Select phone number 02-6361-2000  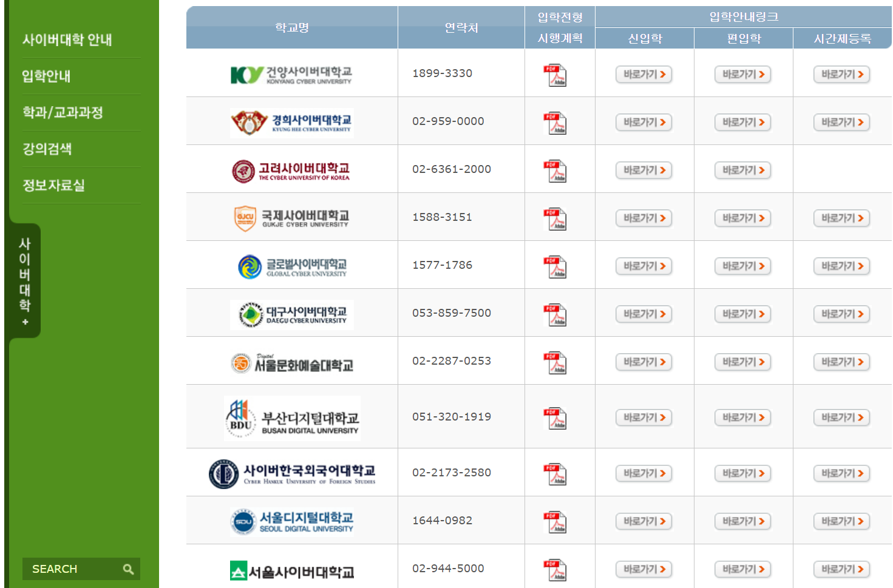pos(452,169)
